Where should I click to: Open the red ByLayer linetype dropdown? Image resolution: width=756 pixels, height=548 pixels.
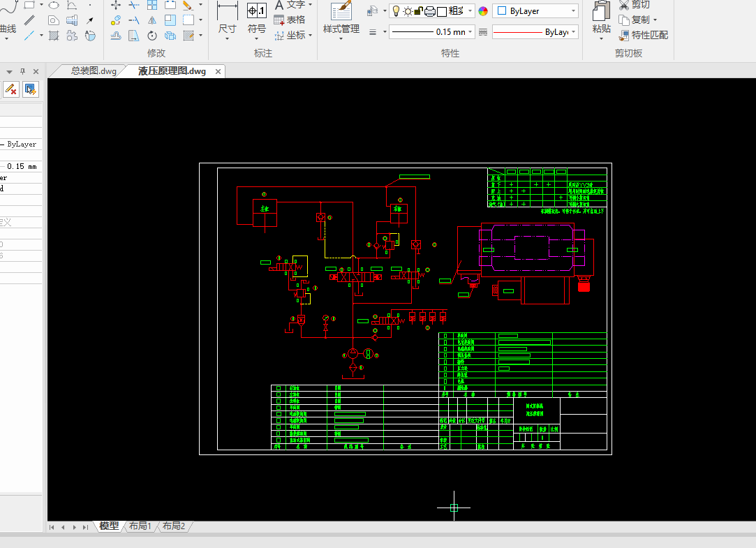535,32
